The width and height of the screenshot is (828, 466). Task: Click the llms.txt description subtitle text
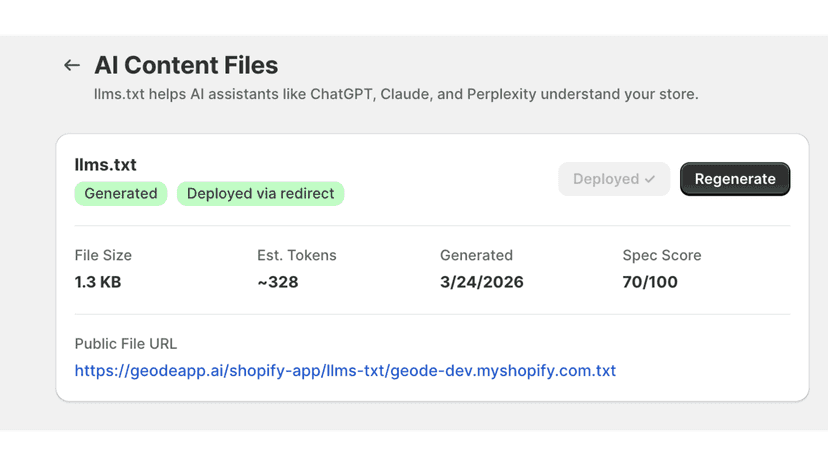(396, 94)
